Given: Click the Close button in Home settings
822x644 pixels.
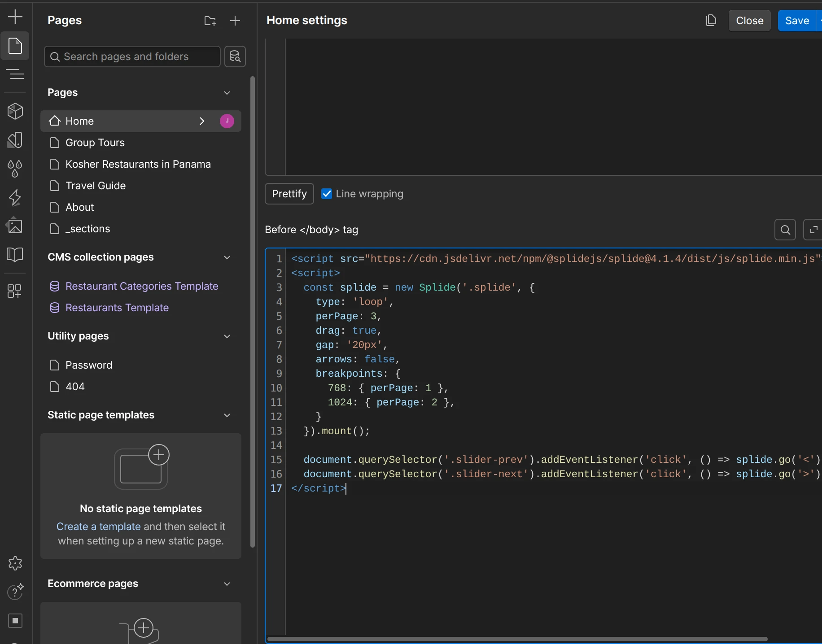Looking at the screenshot, I should coord(750,21).
